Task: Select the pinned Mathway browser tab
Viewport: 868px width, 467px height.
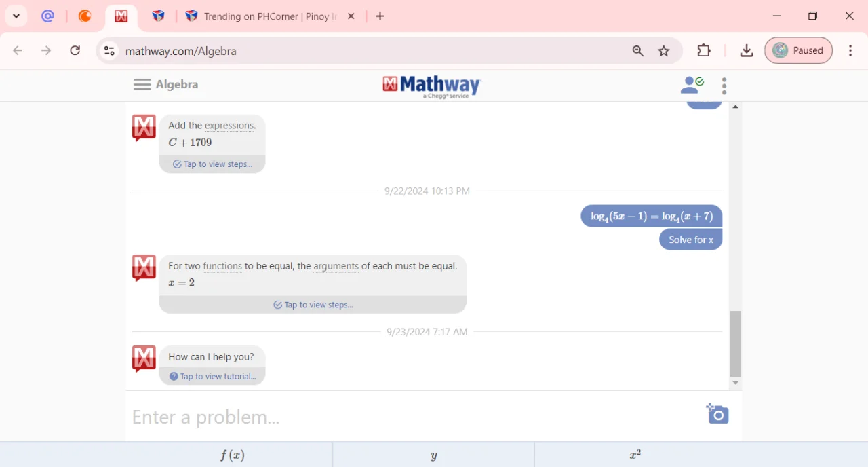Action: (x=121, y=16)
